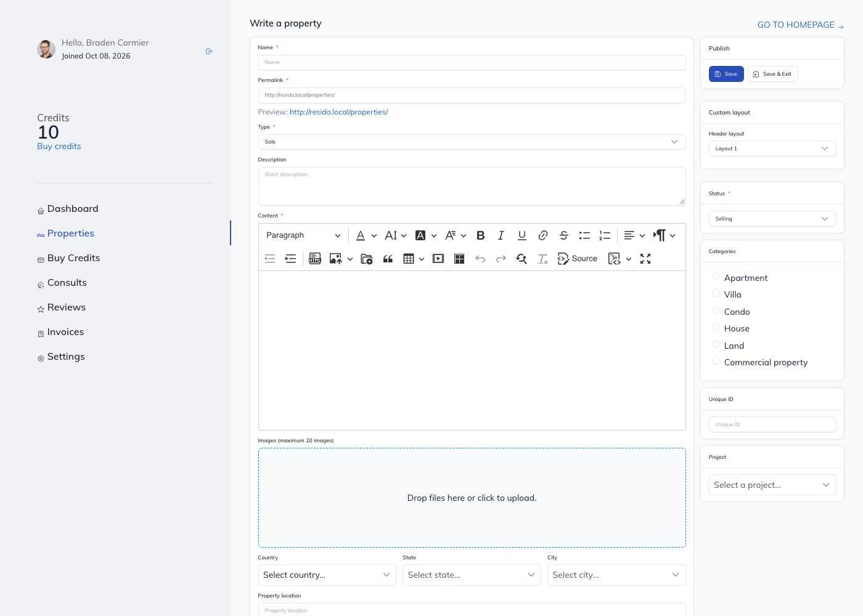The height and width of the screenshot is (616, 863).
Task: Open the Type dropdown showing Sale
Action: point(472,142)
